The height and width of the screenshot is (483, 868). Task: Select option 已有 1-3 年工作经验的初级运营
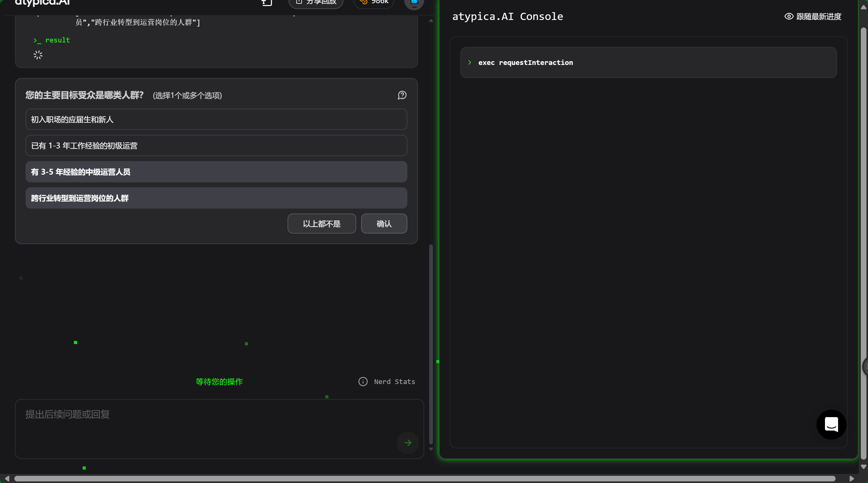(216, 146)
